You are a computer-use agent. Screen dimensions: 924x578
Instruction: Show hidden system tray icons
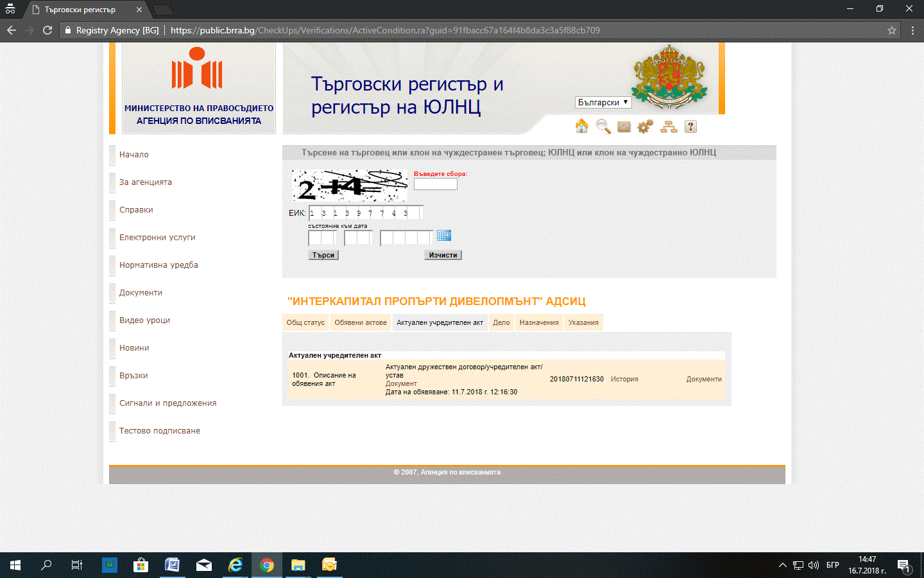click(x=782, y=565)
